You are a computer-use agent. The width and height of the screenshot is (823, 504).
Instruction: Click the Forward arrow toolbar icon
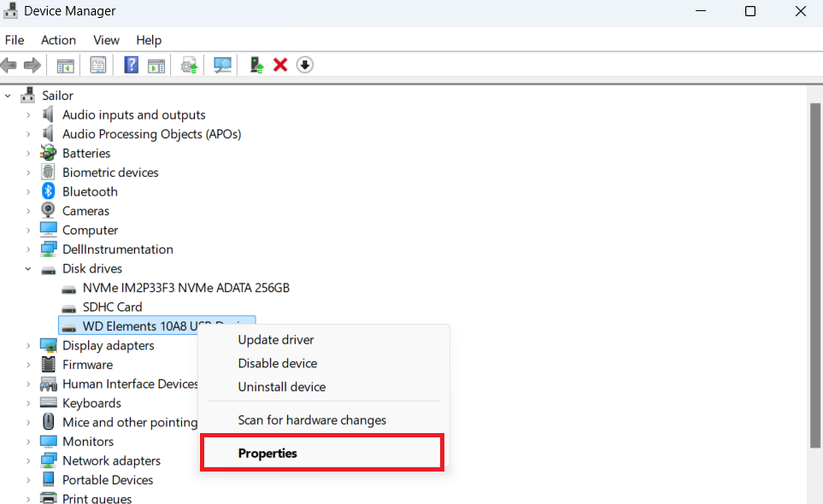tap(32, 66)
